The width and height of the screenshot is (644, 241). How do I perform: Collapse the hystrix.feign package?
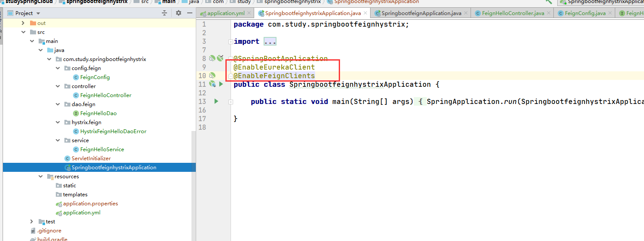click(58, 122)
